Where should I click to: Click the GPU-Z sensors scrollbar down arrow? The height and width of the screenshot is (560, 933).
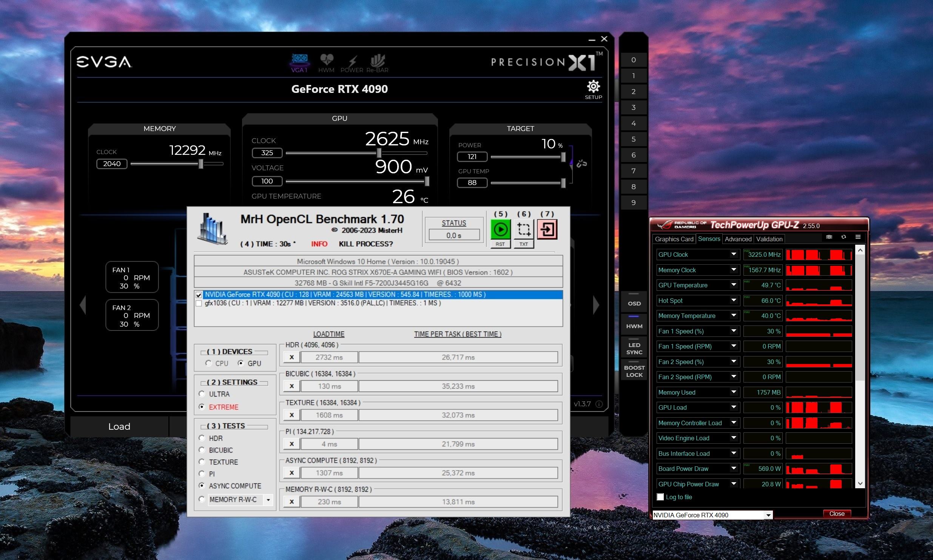860,483
